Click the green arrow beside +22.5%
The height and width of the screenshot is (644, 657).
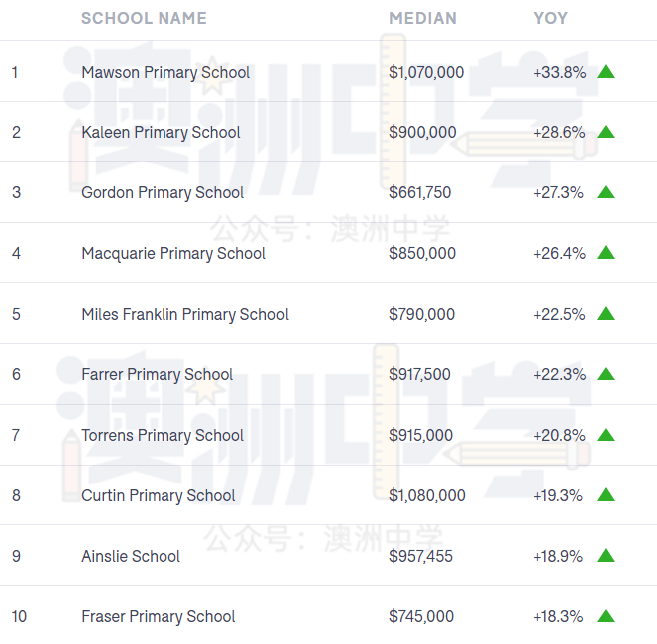(606, 313)
